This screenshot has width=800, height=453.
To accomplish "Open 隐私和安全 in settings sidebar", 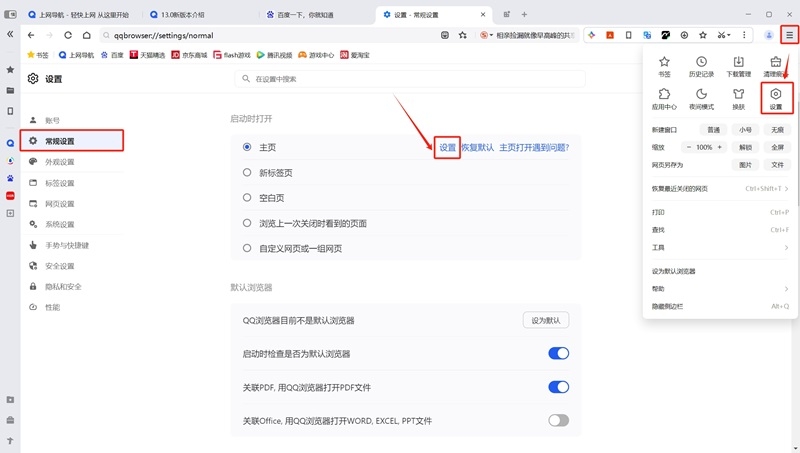I will [72, 287].
